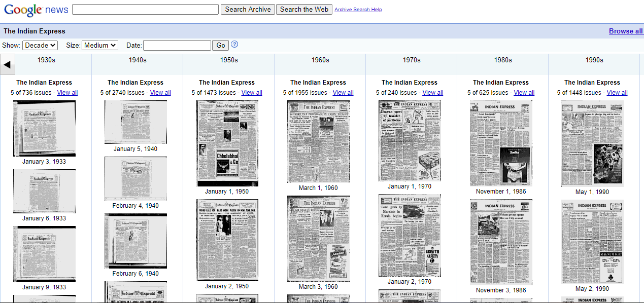Click the "February 4, 1940" date caption
Screen dimensions: 644x303
[135, 206]
